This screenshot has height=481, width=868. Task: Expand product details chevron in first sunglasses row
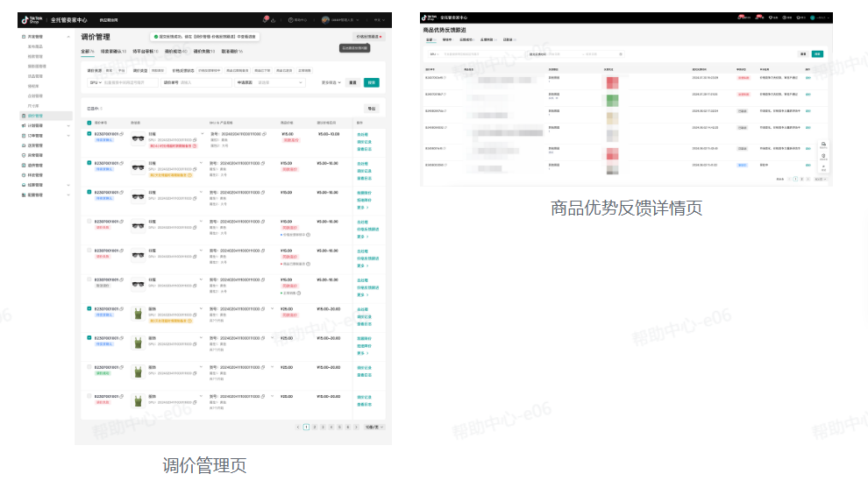pos(202,134)
